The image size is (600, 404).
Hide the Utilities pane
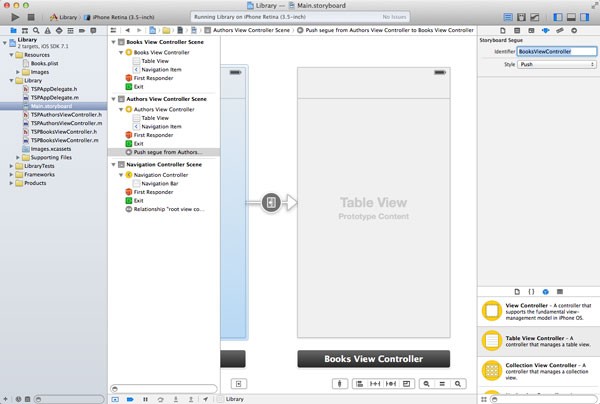tap(585, 17)
